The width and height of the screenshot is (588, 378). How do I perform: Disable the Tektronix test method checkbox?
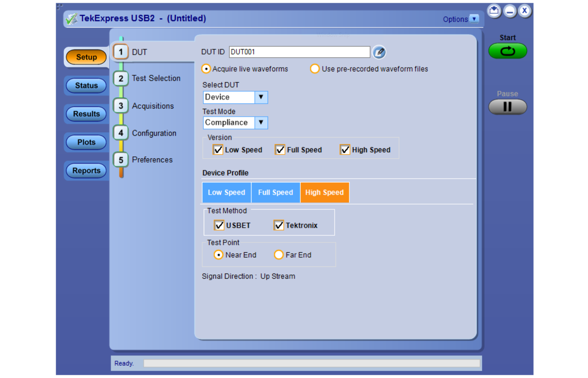(x=279, y=225)
